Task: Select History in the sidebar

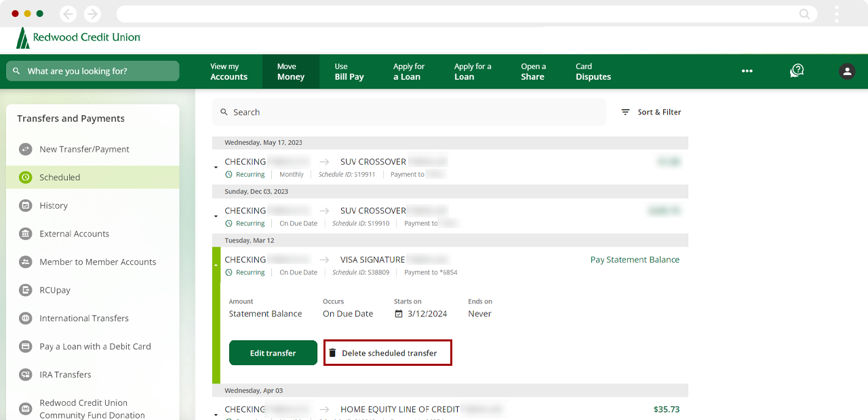Action: 54,205
